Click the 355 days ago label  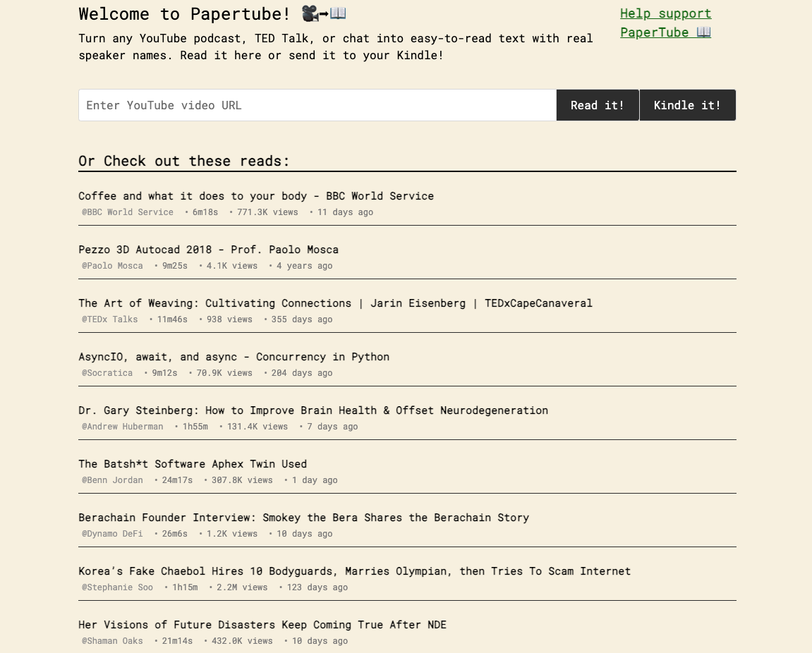[x=302, y=319]
